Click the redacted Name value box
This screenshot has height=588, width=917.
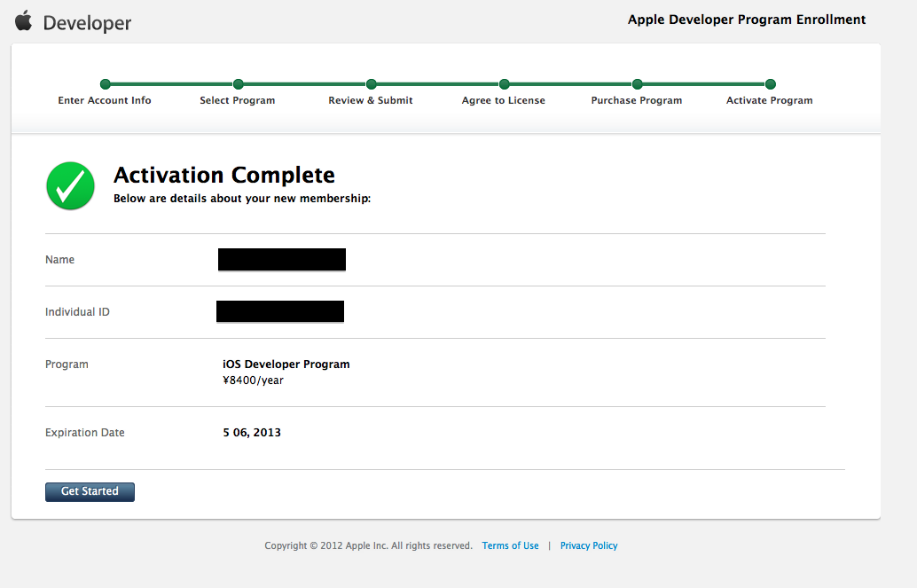[282, 260]
